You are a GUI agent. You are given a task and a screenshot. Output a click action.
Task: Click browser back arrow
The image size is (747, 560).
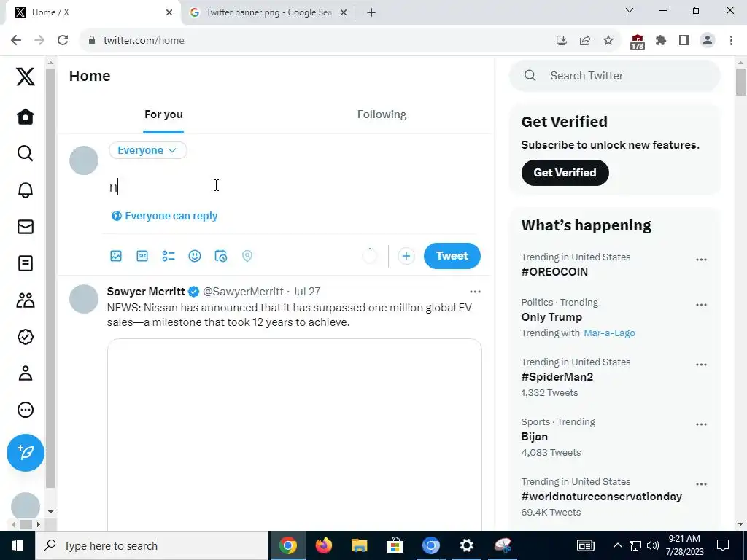click(x=16, y=41)
